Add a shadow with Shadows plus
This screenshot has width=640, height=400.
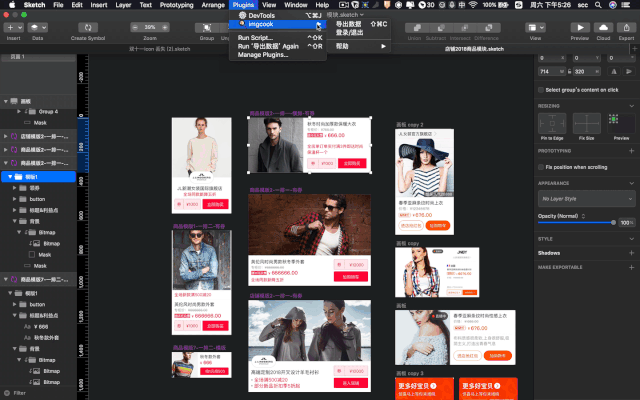tap(631, 253)
